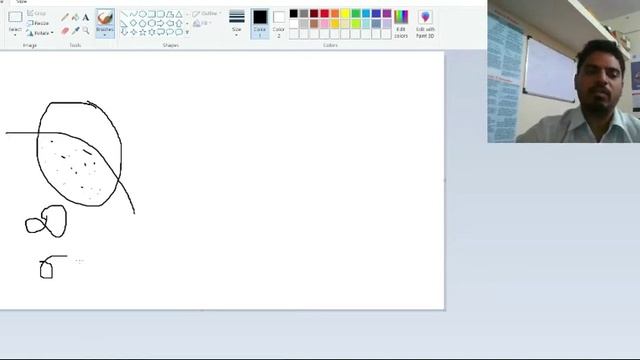Pick the lime color swatch
The height and width of the screenshot is (360, 640).
pyautogui.click(x=356, y=24)
